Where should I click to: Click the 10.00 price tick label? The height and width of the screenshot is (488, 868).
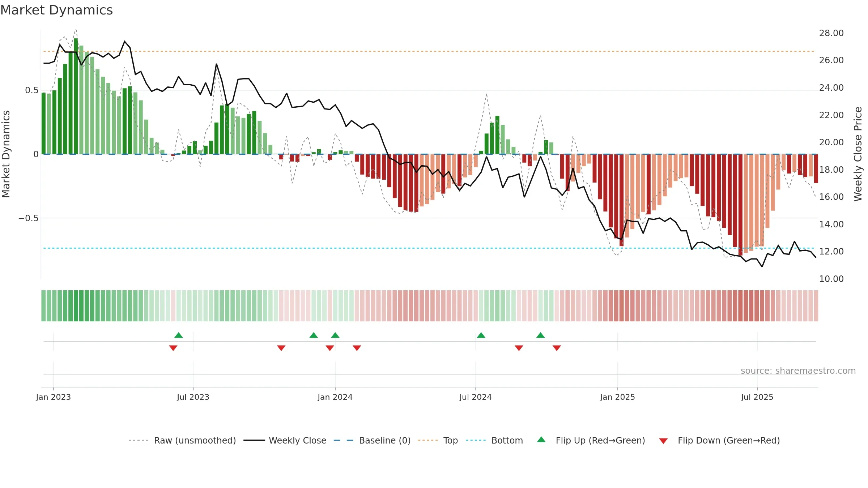pos(831,279)
